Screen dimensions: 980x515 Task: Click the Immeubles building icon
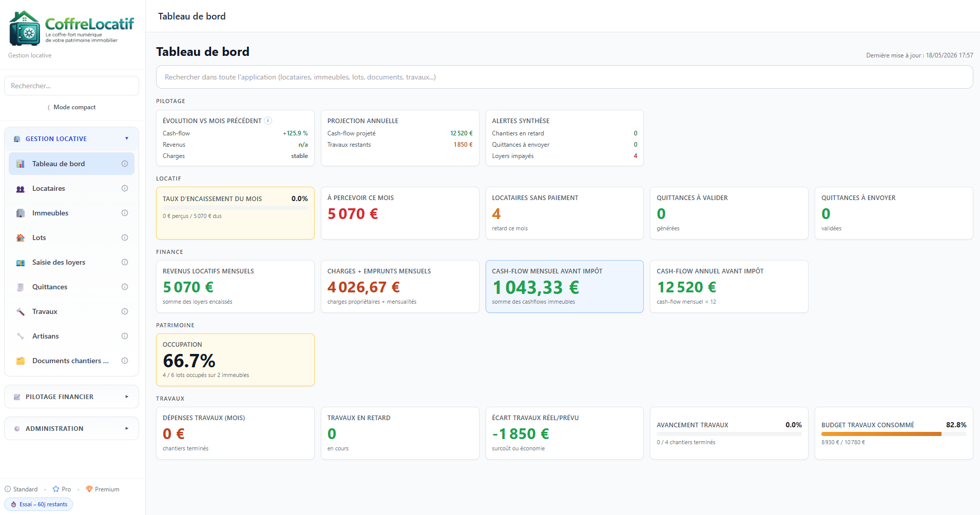tap(21, 213)
